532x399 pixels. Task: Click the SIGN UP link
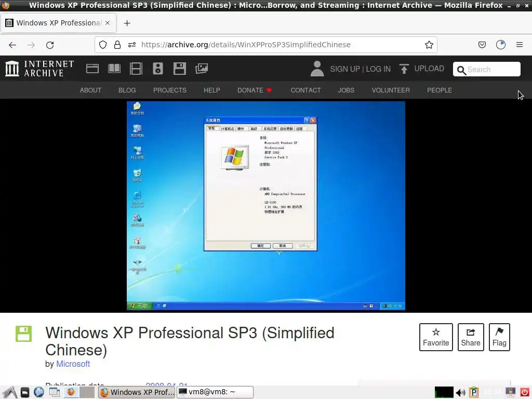click(x=345, y=69)
